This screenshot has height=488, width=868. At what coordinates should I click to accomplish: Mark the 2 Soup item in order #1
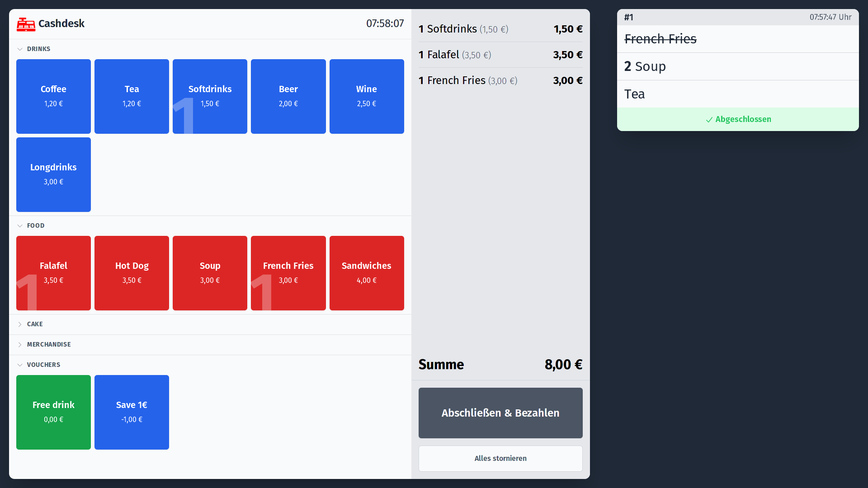coord(738,66)
